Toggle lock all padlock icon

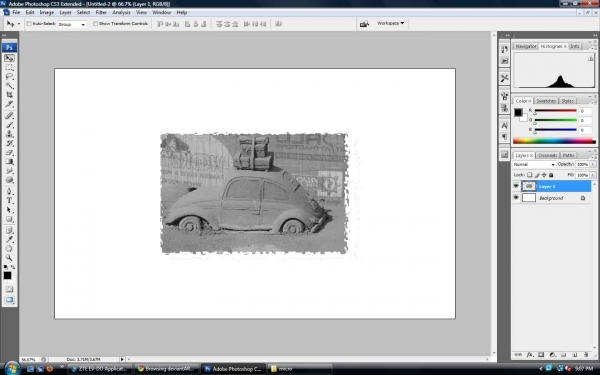551,175
